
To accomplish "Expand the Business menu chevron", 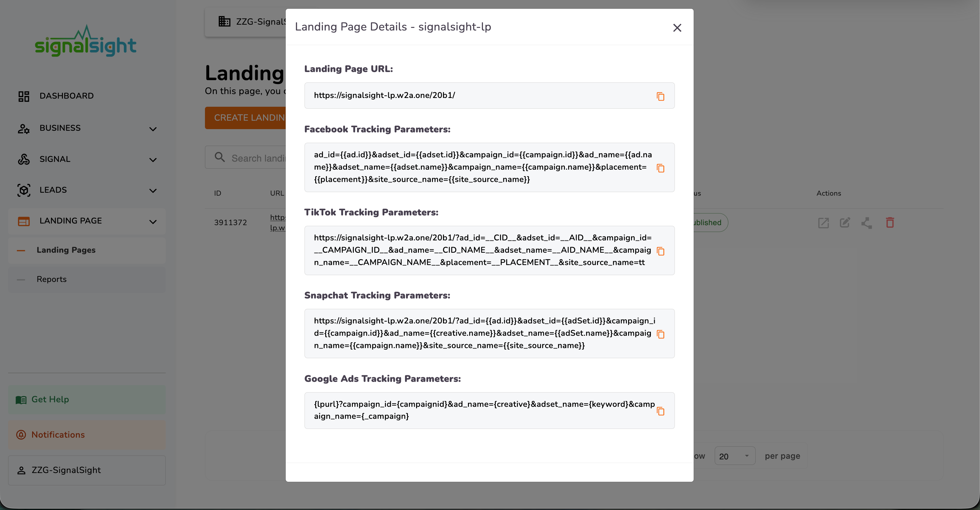I will 153,129.
